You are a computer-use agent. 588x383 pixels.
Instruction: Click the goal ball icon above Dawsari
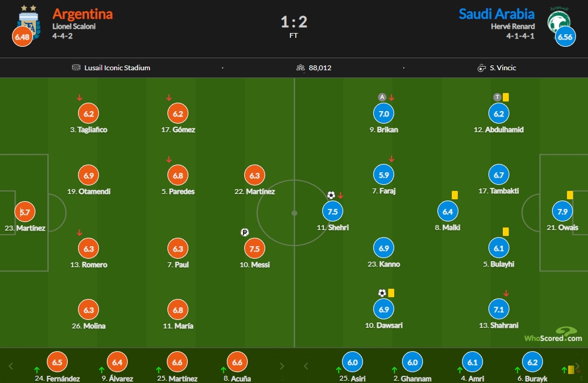tap(382, 293)
